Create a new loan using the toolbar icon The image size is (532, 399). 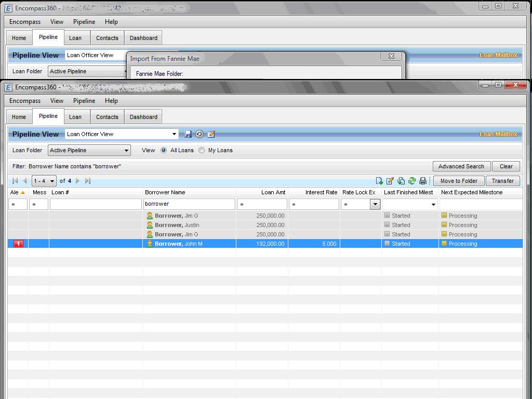pyautogui.click(x=379, y=181)
